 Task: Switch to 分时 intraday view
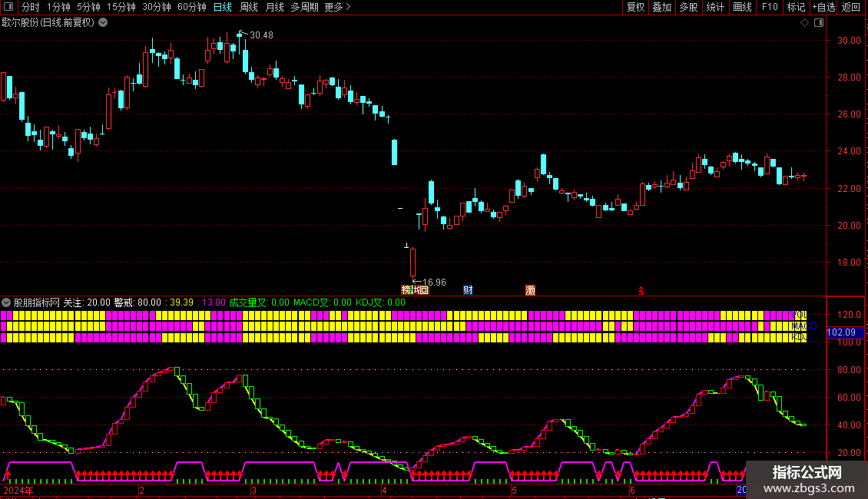coord(31,7)
